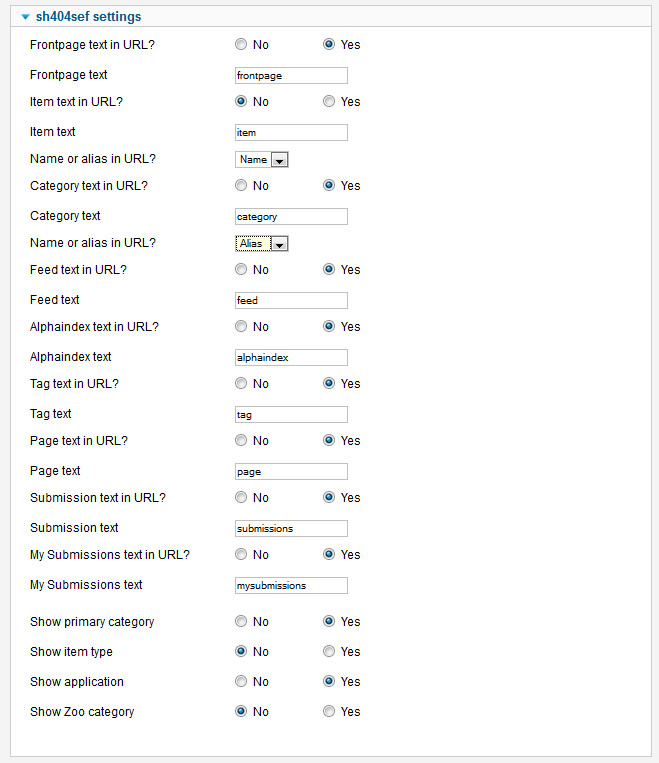Enable Show item type with Yes
The image size is (659, 763).
pyautogui.click(x=329, y=652)
